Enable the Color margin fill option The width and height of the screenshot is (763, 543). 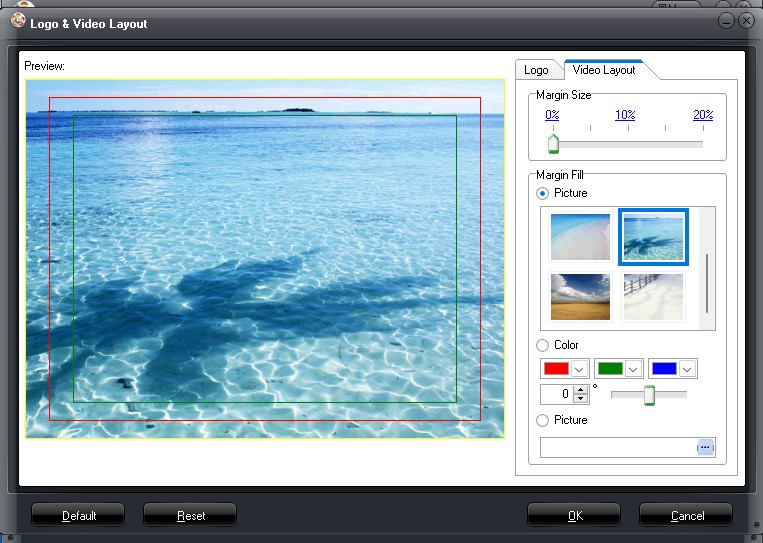pos(543,345)
